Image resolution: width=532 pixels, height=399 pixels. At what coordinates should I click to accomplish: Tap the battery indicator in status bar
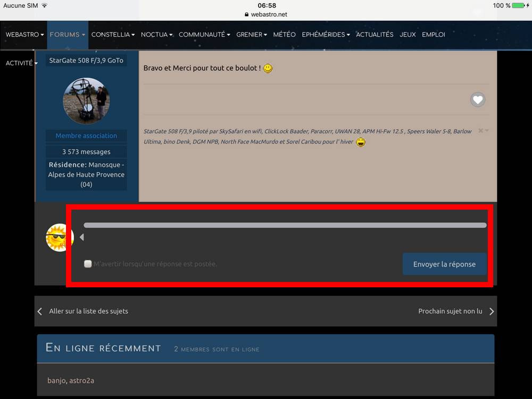518,5
